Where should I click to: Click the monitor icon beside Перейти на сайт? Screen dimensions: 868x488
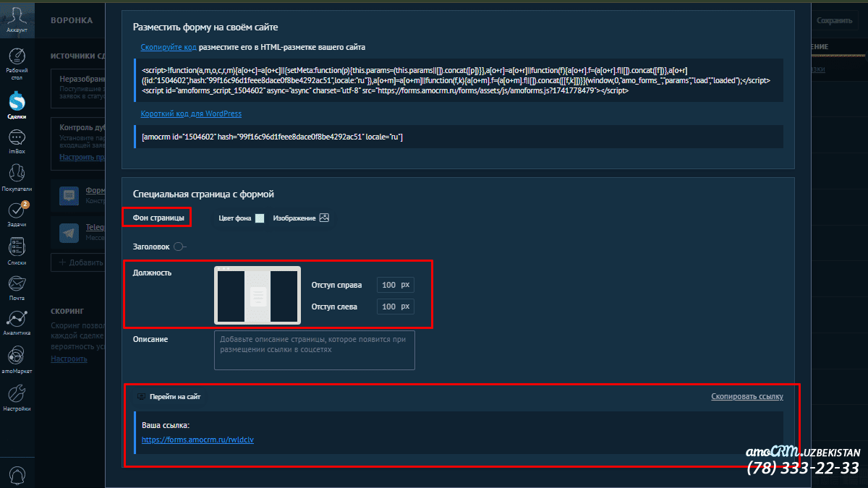point(141,397)
